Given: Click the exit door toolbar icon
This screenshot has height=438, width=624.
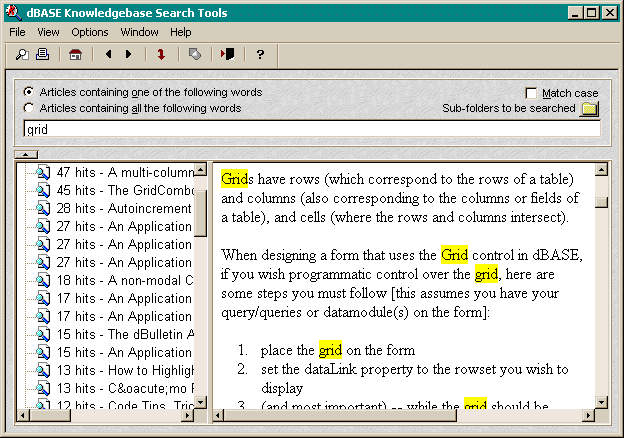Looking at the screenshot, I should (x=227, y=54).
